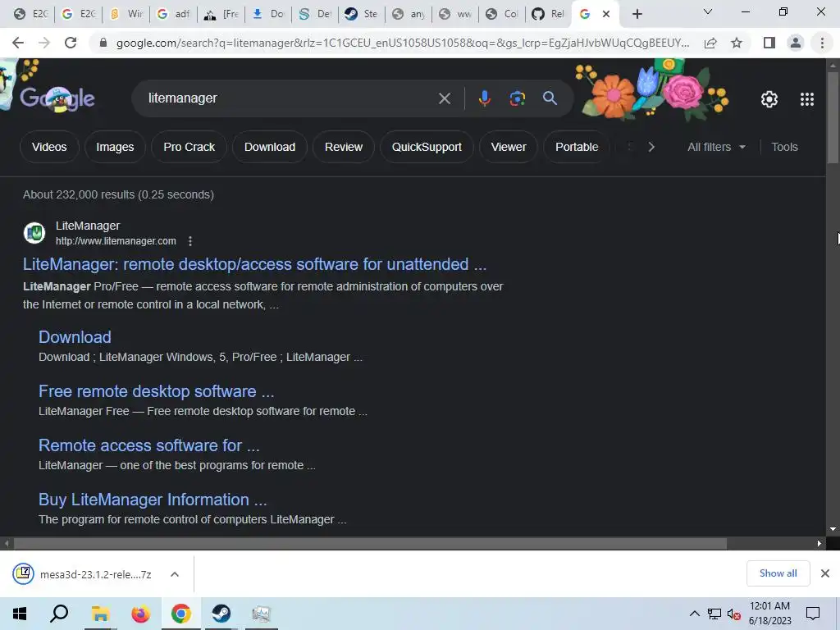The image size is (840, 630).
Task: Launch Firefox from the taskbar
Action: point(141,614)
